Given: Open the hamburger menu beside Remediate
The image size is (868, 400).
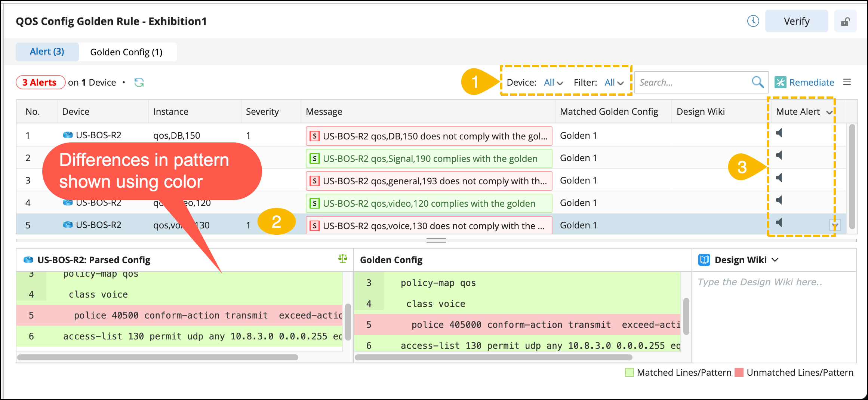Looking at the screenshot, I should tap(847, 82).
